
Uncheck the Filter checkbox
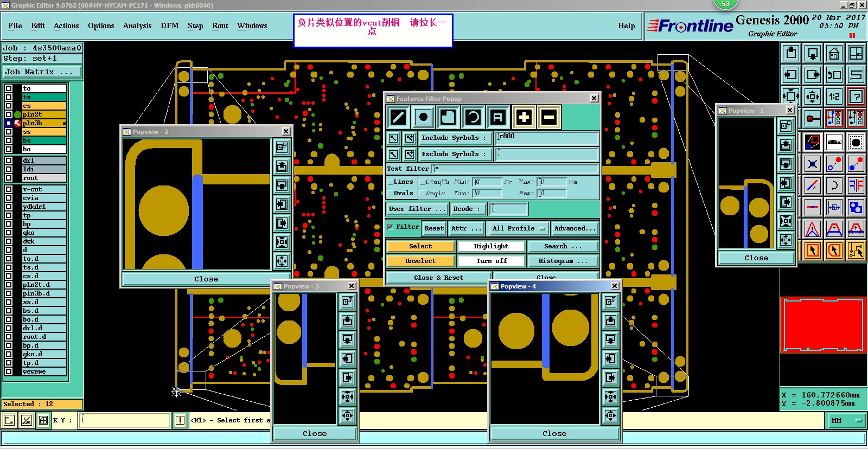pos(391,227)
